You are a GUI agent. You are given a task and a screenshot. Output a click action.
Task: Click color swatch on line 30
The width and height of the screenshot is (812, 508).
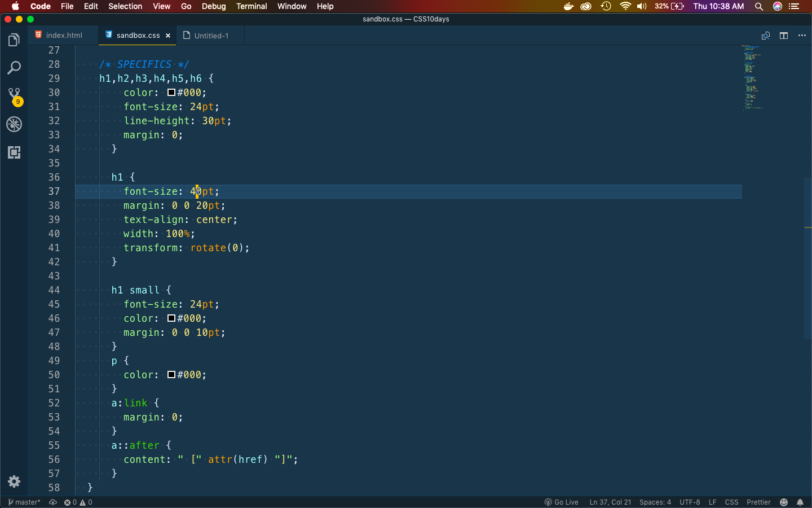pos(171,93)
